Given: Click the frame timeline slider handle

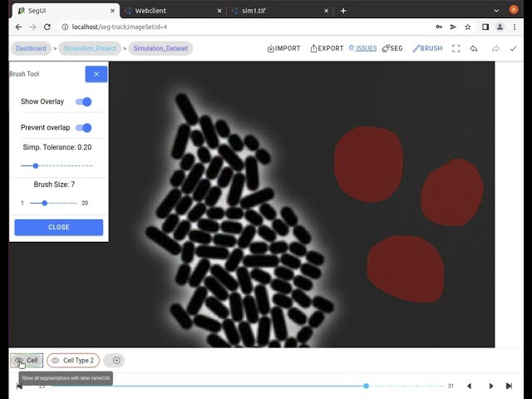Looking at the screenshot, I should point(366,386).
